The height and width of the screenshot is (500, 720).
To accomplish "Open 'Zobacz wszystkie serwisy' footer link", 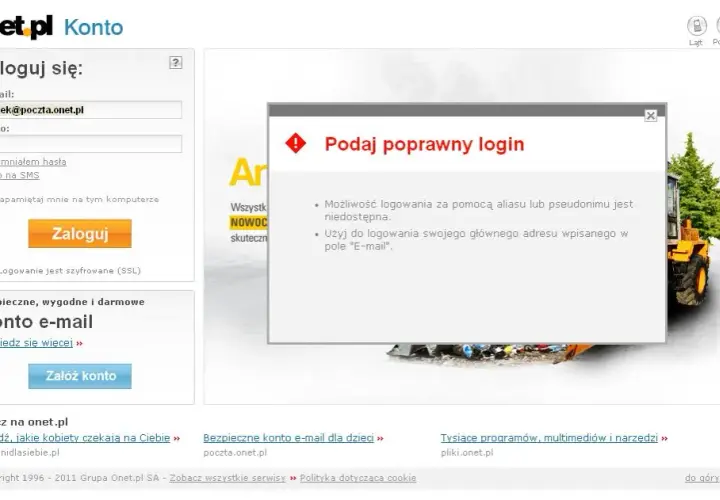I will (x=227, y=478).
